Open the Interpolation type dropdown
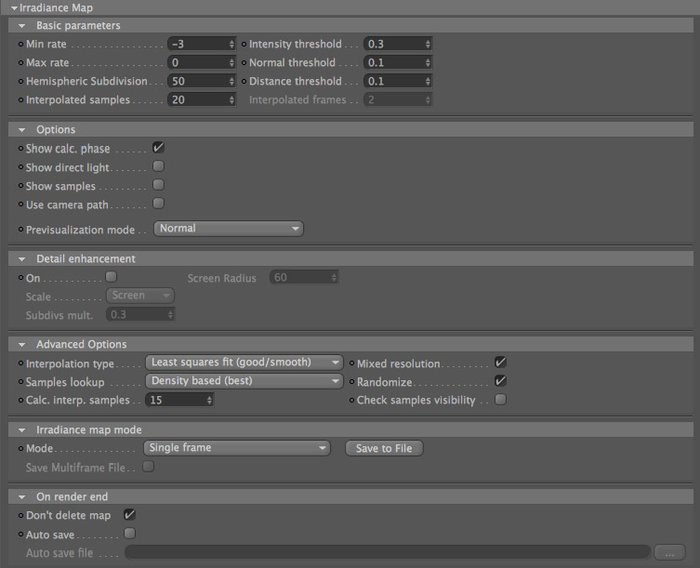 tap(244, 362)
